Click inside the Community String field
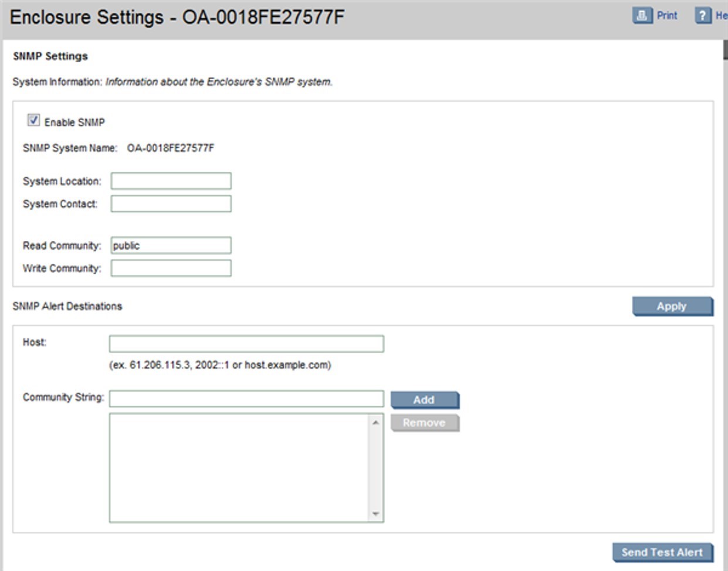 pos(246,399)
